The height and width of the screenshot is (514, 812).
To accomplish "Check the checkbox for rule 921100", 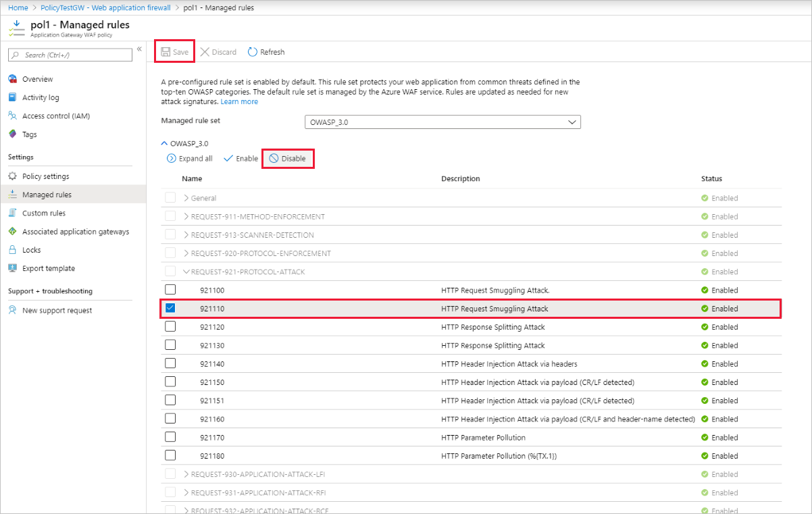I will (170, 290).
